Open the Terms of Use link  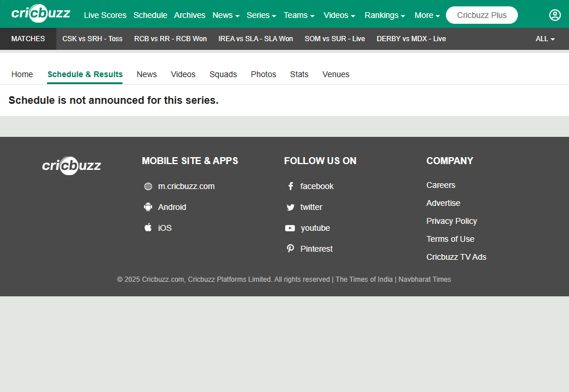point(451,239)
